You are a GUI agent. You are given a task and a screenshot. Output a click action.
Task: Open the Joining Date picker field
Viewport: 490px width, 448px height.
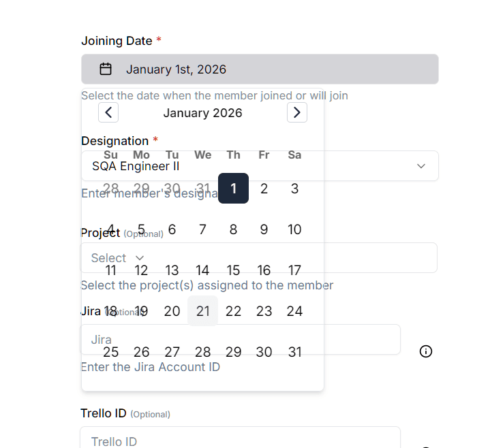[260, 69]
